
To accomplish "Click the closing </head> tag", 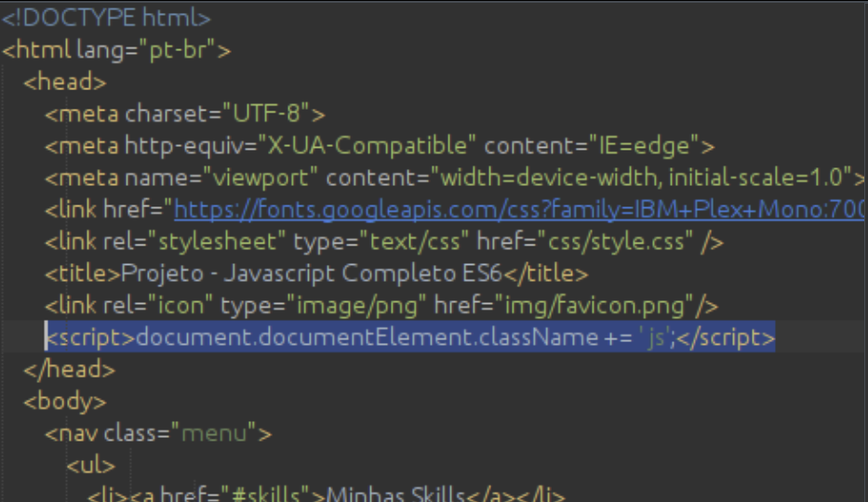I will [x=69, y=369].
